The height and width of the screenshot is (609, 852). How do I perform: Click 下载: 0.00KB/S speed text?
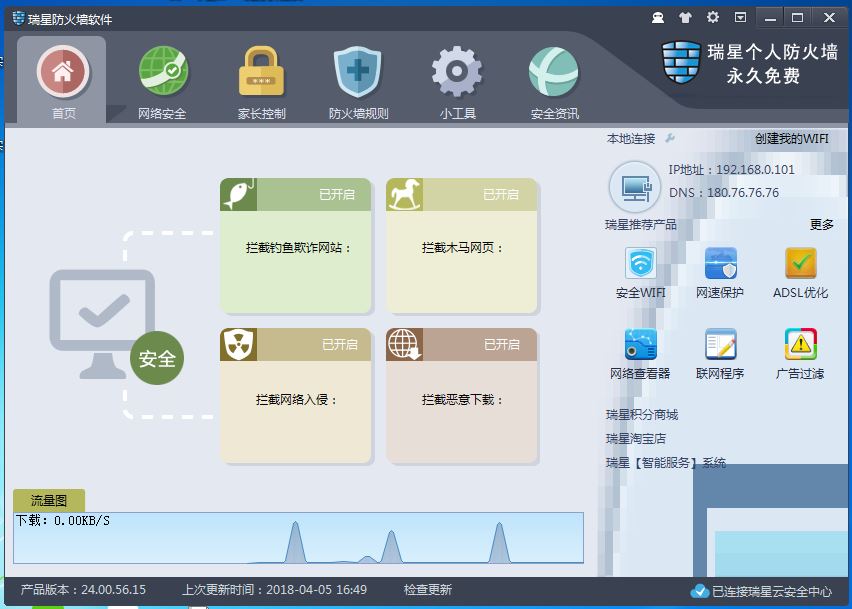pyautogui.click(x=62, y=521)
